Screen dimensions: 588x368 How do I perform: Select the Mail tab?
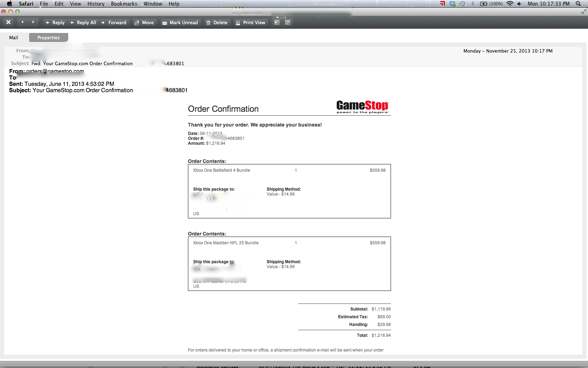[x=14, y=38]
